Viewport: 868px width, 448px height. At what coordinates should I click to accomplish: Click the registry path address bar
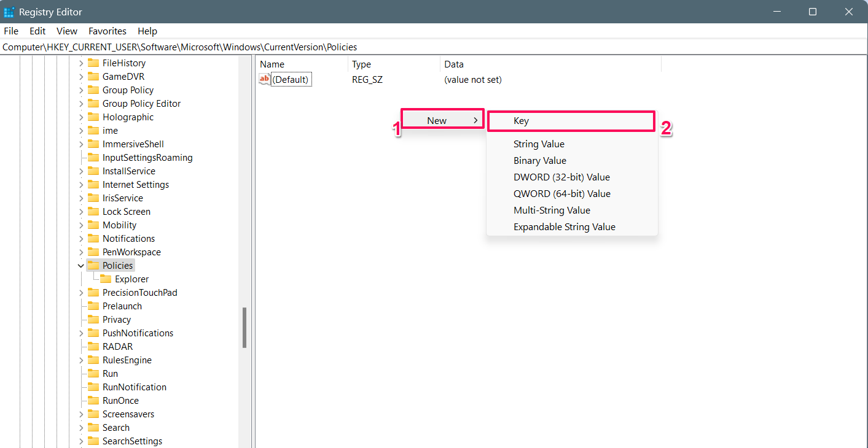coord(434,47)
